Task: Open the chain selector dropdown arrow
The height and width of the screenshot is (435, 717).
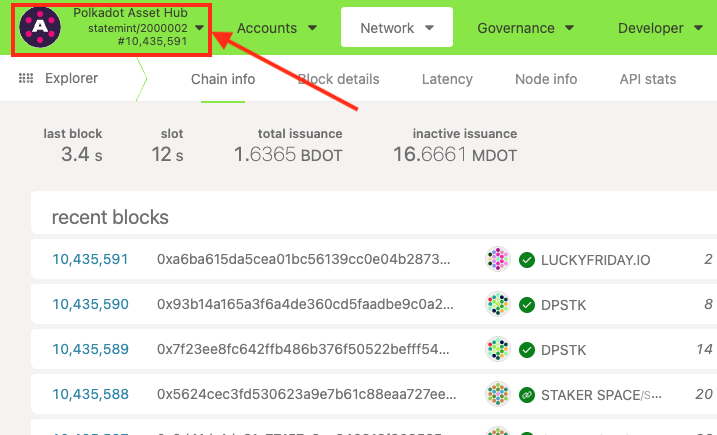Action: (199, 28)
